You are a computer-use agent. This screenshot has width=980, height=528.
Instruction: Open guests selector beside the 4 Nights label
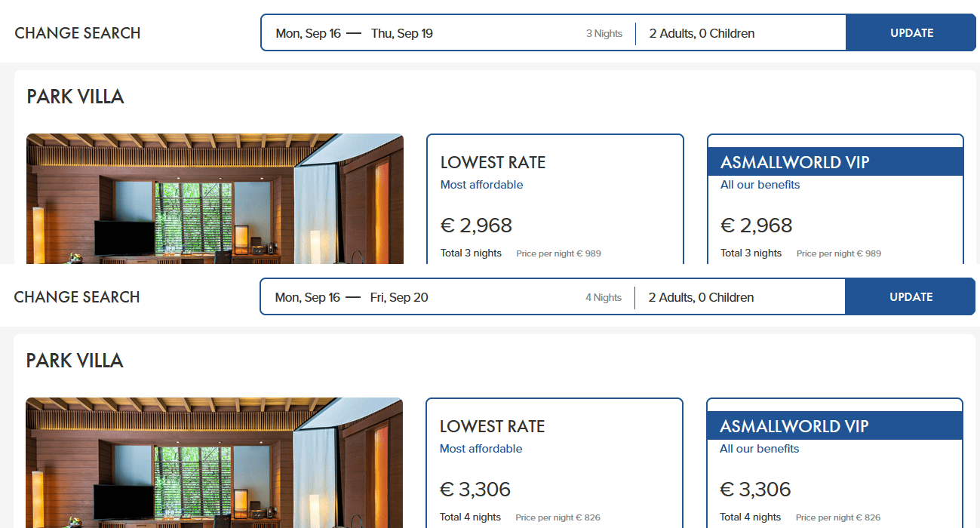click(x=701, y=297)
